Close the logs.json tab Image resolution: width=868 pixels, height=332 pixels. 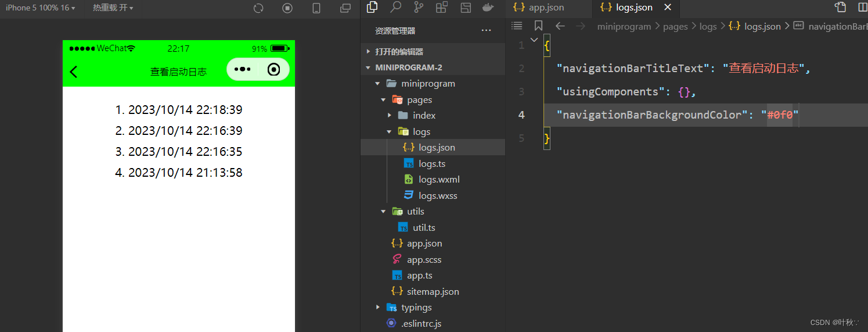click(x=668, y=8)
